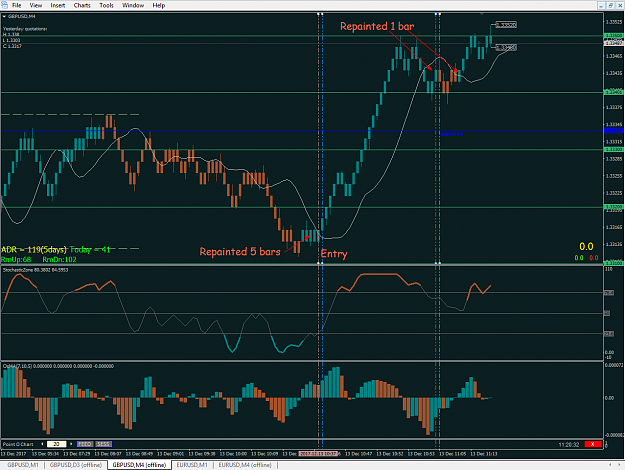Decrease Point O Chart value with left arrow
The width and height of the screenshot is (625, 470).
(42, 444)
